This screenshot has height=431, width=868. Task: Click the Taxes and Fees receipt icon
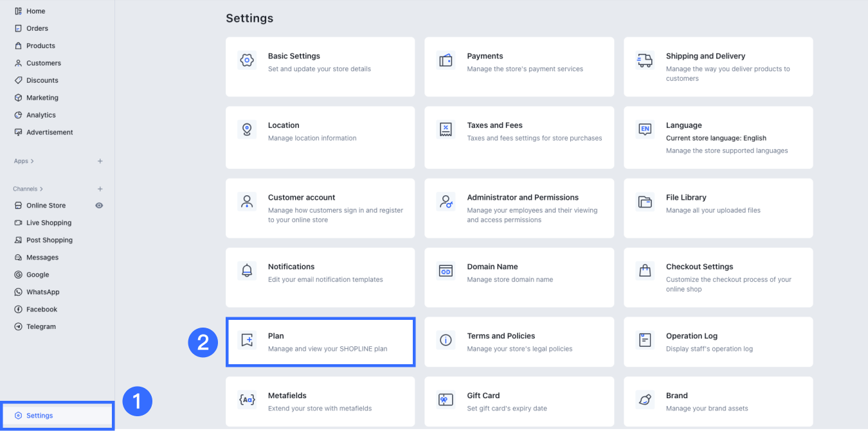pos(446,129)
